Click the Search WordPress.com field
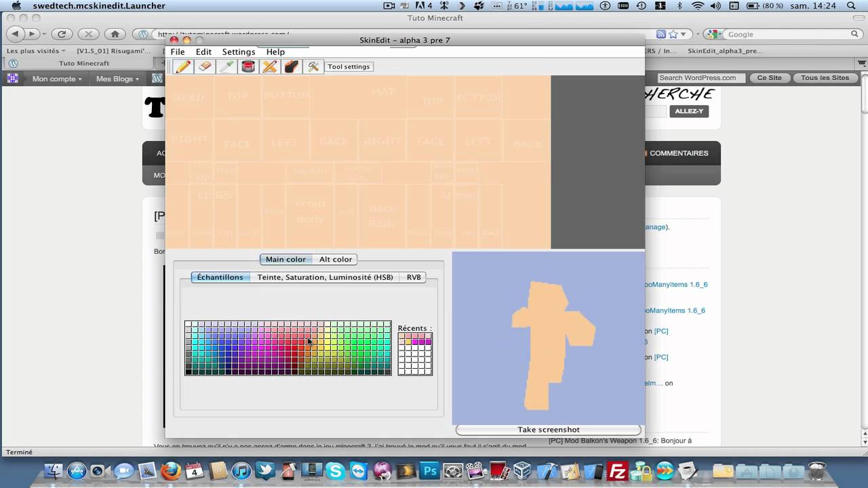 pyautogui.click(x=701, y=78)
